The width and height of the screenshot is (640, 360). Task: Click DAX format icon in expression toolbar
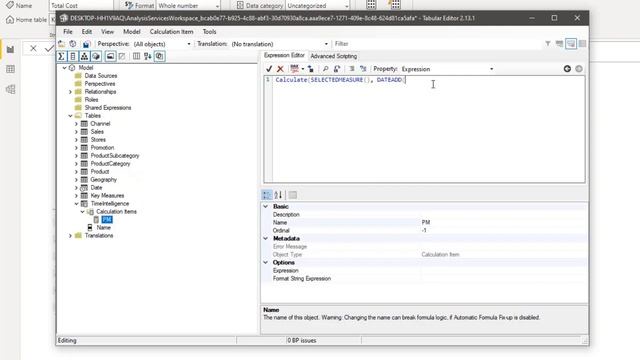click(294, 69)
